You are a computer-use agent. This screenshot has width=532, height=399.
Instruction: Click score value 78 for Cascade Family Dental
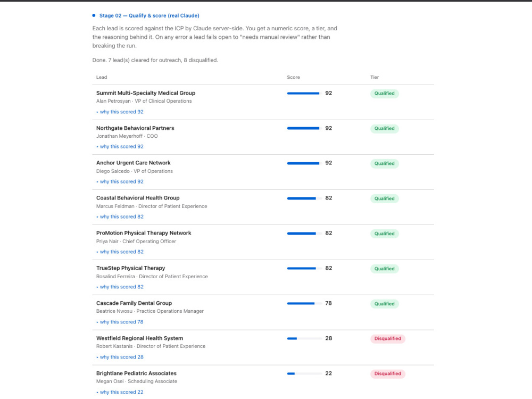tap(328, 303)
